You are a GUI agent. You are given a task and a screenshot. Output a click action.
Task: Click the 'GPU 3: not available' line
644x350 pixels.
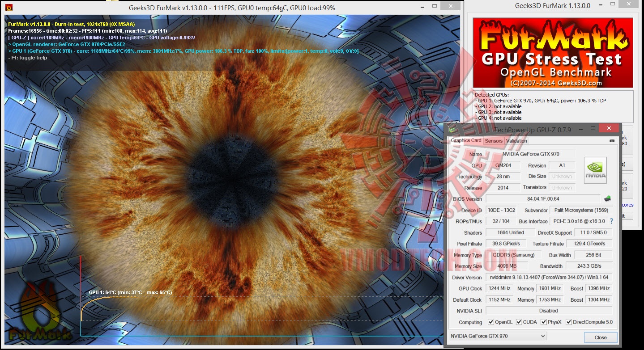pos(498,112)
